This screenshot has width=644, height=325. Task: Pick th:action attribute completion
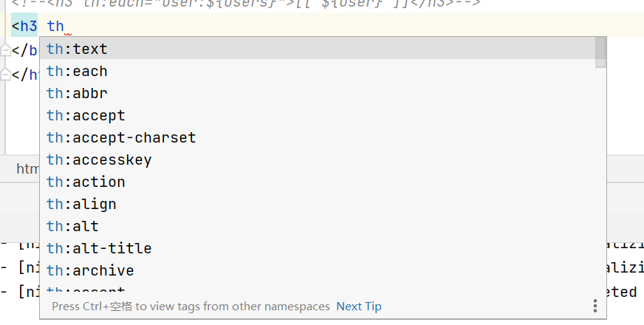point(318,182)
